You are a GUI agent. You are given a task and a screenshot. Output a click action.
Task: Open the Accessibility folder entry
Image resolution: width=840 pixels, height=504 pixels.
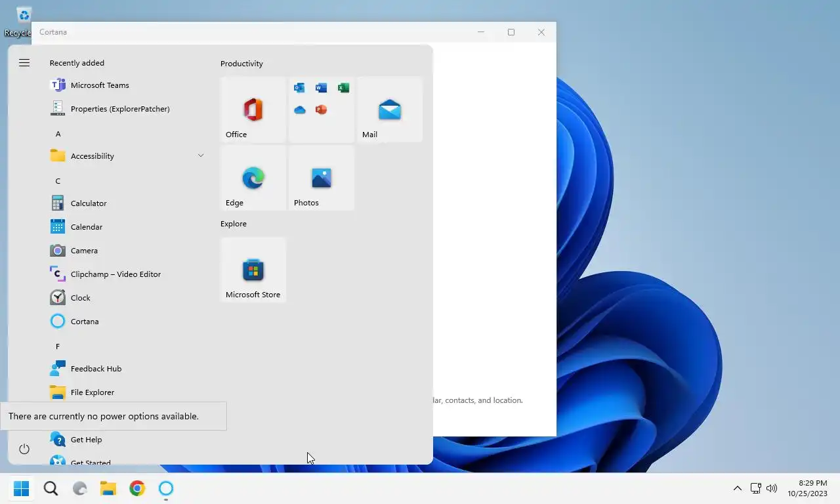coord(127,156)
